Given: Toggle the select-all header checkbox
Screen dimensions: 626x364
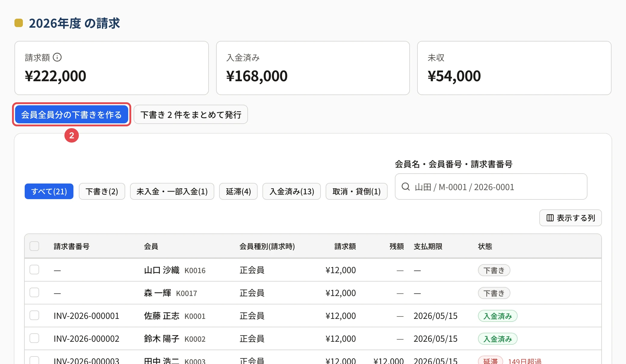Looking at the screenshot, I should [34, 246].
